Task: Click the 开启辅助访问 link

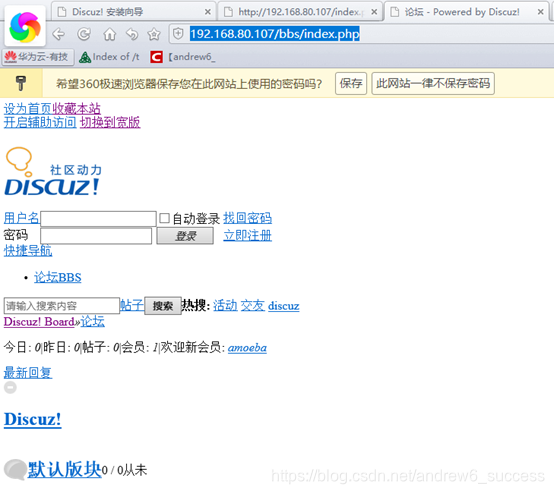Action: click(x=40, y=122)
